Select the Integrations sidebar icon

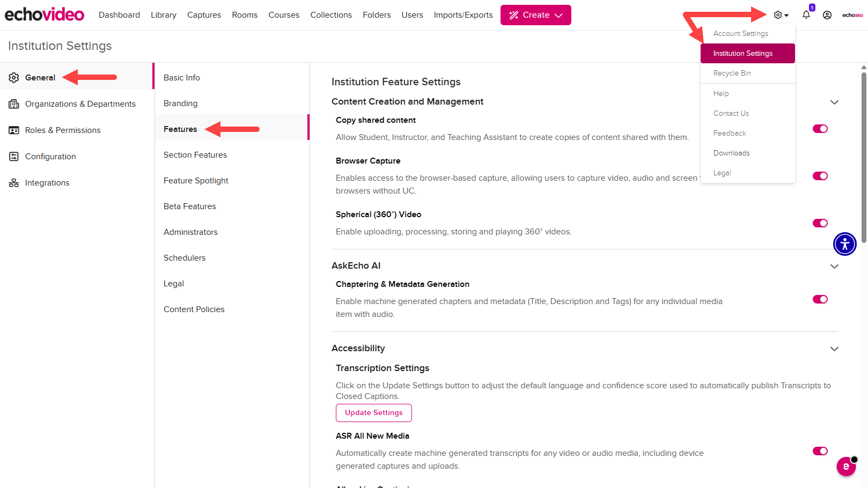[x=14, y=182]
